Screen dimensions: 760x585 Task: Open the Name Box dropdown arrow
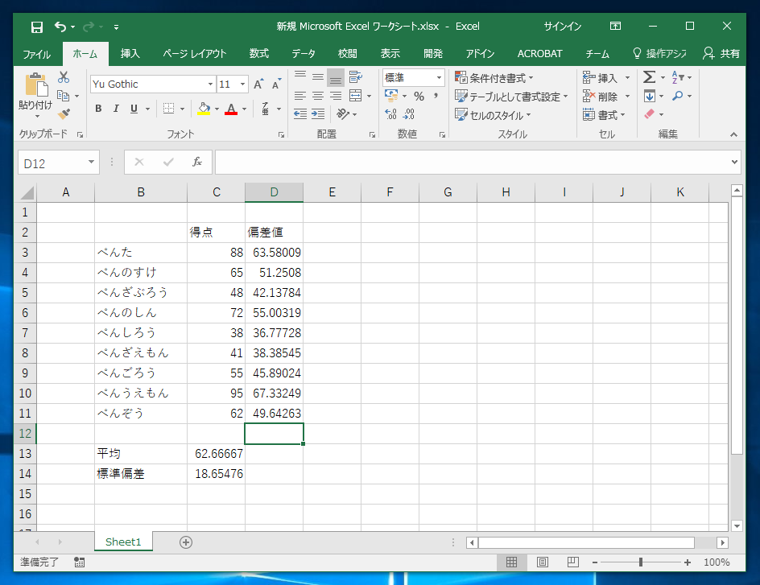click(92, 162)
